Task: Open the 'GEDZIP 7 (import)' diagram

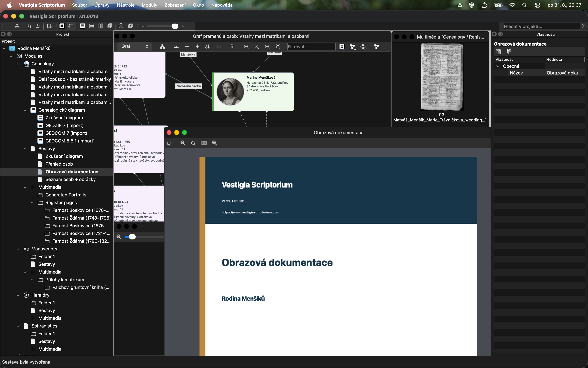Action: click(x=64, y=125)
